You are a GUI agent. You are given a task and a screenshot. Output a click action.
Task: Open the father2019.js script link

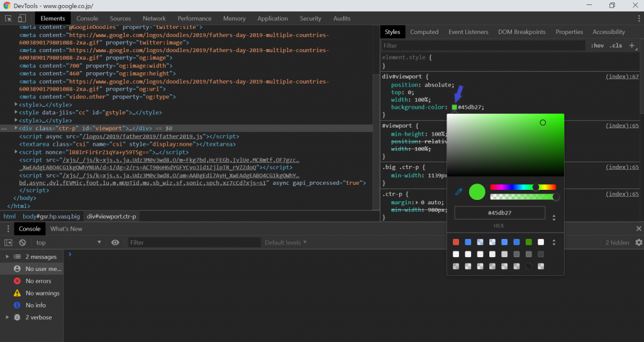[143, 136]
